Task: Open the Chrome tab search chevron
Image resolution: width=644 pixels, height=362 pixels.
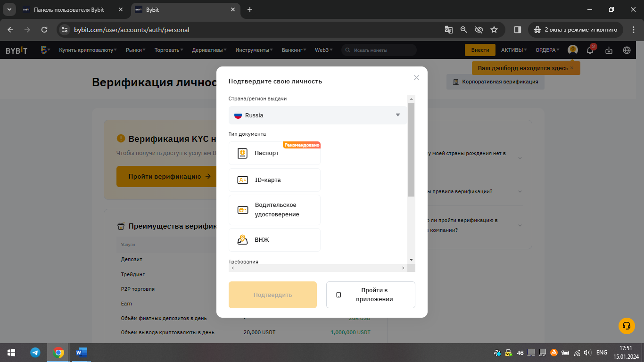Action: coord(9,9)
